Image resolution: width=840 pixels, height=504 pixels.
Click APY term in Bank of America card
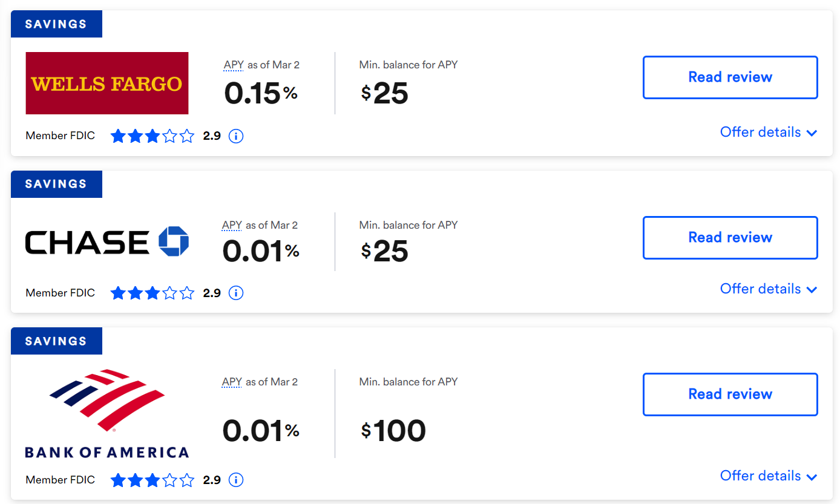(232, 382)
